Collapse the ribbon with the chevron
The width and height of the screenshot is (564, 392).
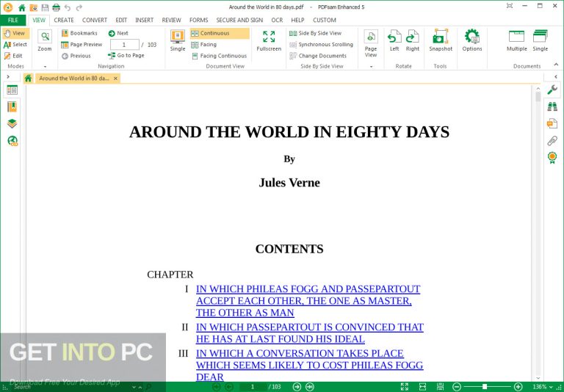[556, 65]
